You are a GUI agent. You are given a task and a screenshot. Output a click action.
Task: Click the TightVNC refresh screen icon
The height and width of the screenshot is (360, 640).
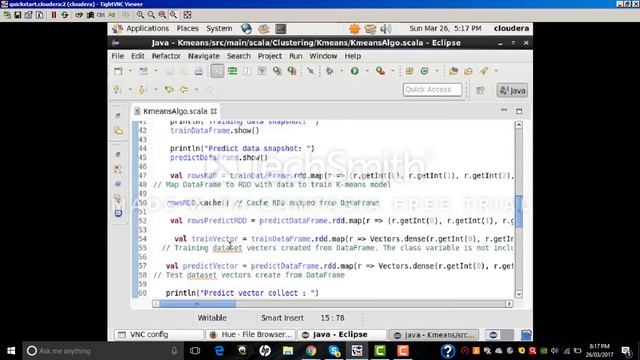click(x=64, y=15)
